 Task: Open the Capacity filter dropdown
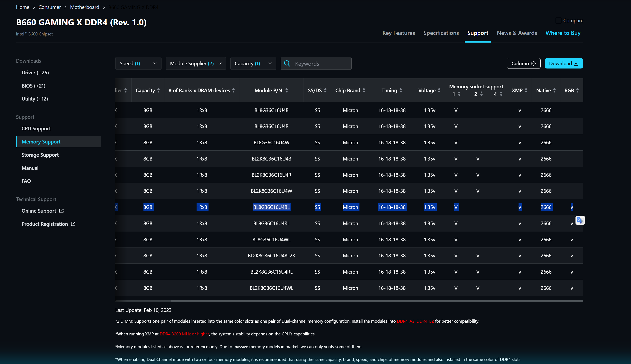[253, 63]
